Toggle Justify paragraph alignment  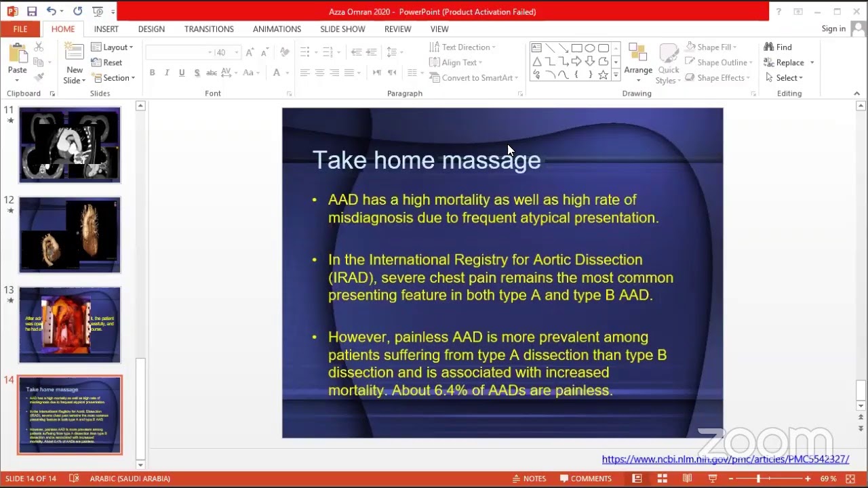(349, 73)
